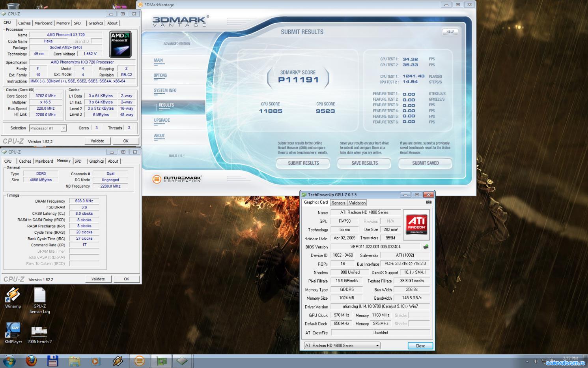Open Windows Explorer from the taskbar
The image size is (588, 368).
(x=74, y=361)
